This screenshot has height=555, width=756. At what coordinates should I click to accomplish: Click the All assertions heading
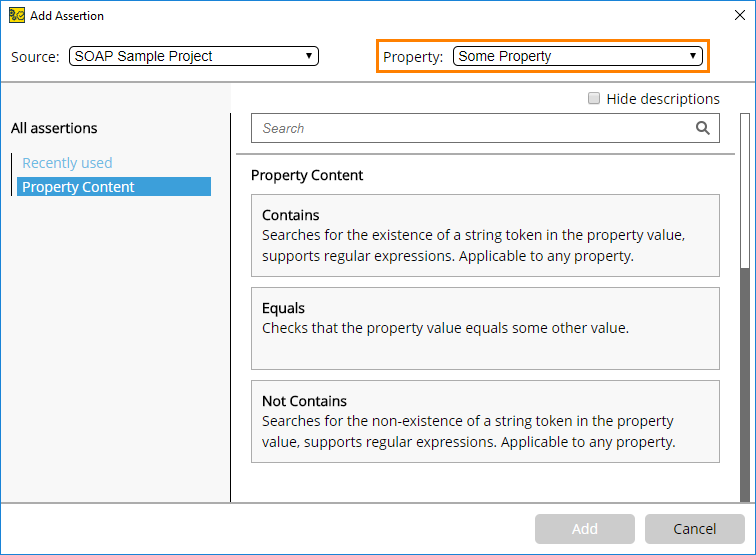click(x=54, y=128)
